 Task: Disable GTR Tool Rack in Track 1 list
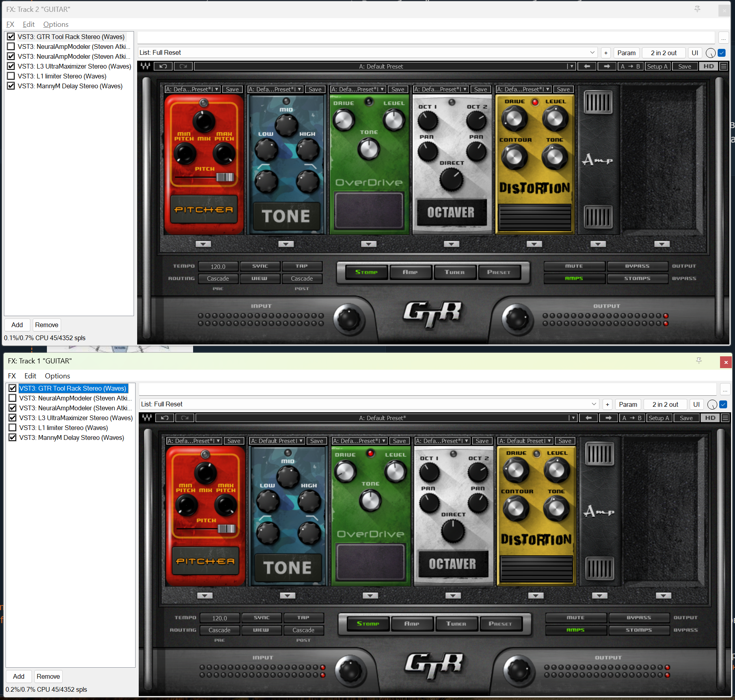(x=13, y=388)
